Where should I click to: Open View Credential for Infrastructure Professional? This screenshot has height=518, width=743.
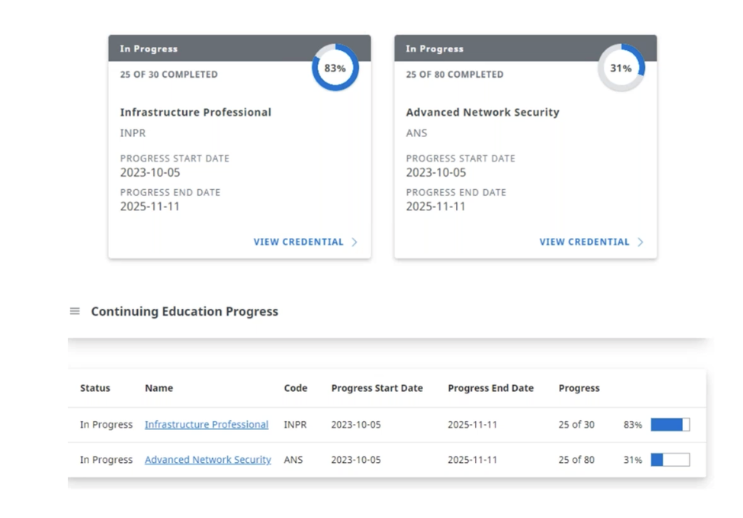[298, 242]
